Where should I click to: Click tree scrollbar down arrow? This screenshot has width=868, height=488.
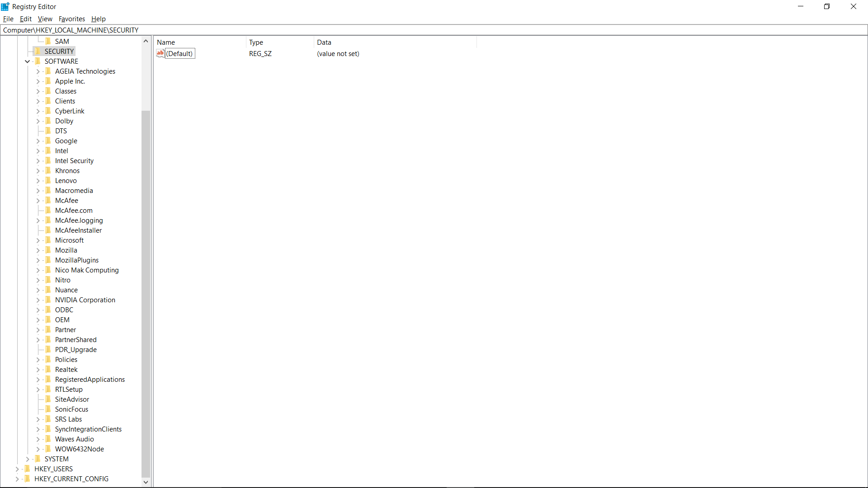click(146, 482)
